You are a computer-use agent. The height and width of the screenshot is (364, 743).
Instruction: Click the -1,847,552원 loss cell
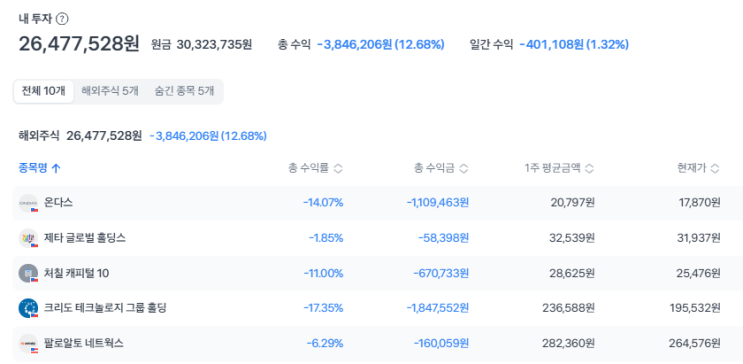point(438,308)
